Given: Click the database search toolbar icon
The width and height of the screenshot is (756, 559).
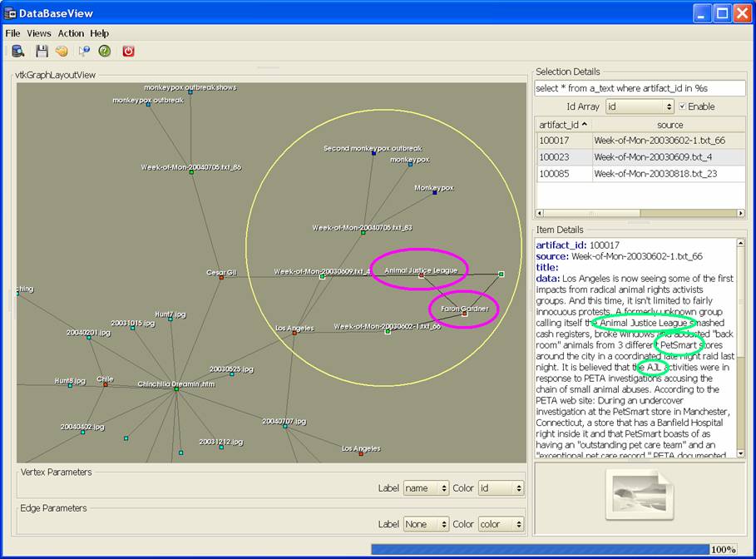Looking at the screenshot, I should [x=18, y=52].
